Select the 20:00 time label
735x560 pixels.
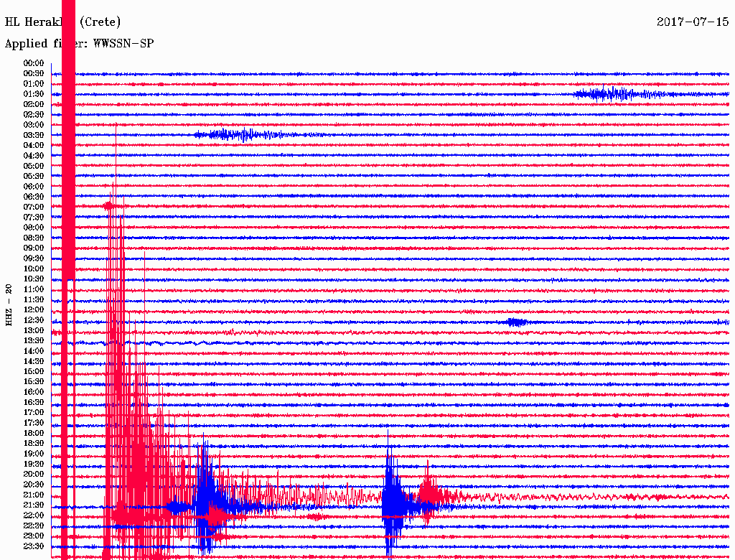[x=33, y=474]
